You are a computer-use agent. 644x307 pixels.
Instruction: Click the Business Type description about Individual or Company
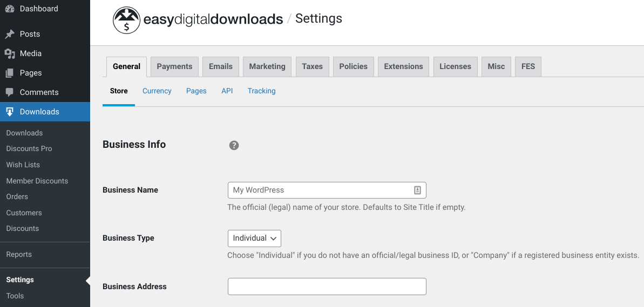(x=433, y=255)
